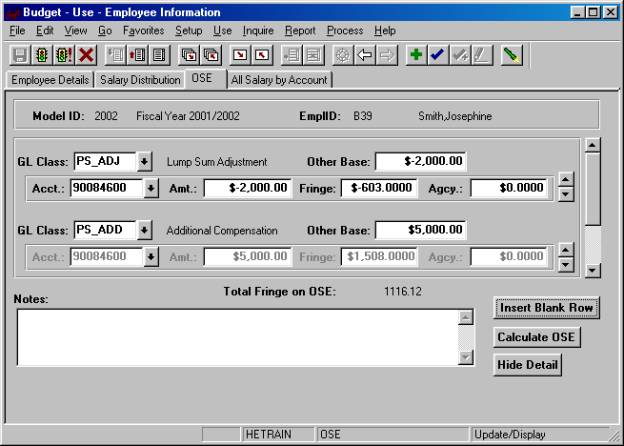Expand the first Acct. 90084600 dropdown
The image size is (624, 446).
coord(152,187)
